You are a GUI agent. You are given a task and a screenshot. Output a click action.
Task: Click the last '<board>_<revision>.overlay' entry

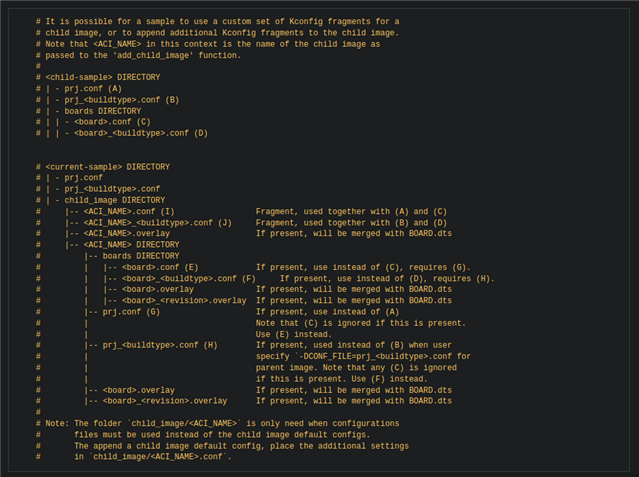165,401
